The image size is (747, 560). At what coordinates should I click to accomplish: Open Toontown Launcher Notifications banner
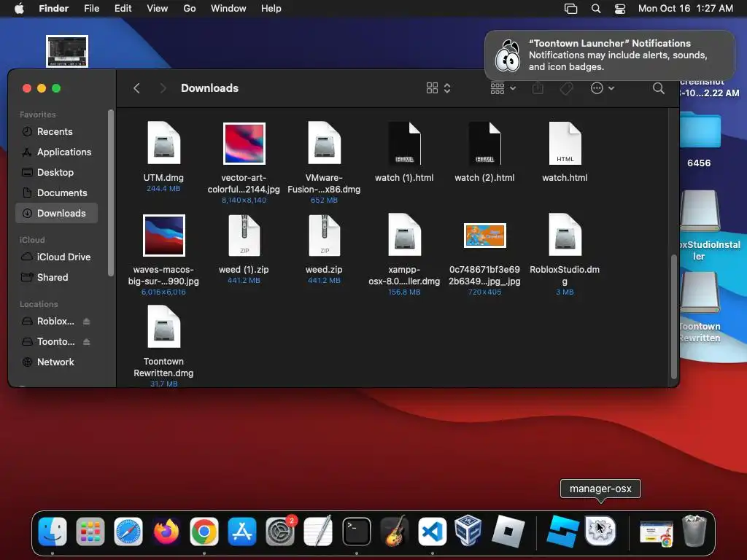(x=610, y=55)
